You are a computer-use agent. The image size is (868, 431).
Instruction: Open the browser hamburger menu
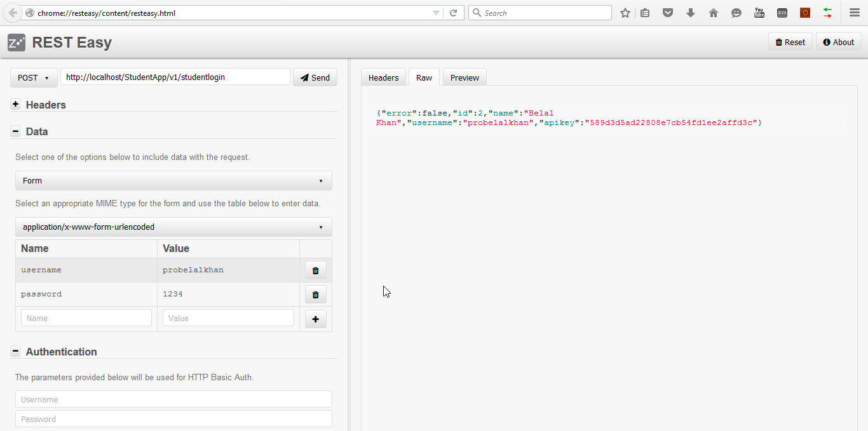[x=855, y=13]
